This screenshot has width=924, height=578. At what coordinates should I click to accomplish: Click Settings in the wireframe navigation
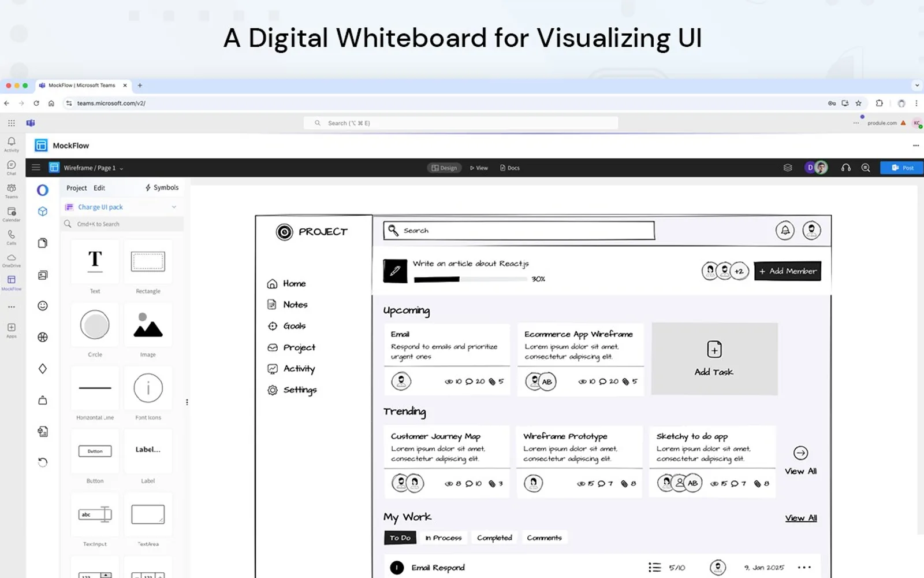[x=292, y=390]
